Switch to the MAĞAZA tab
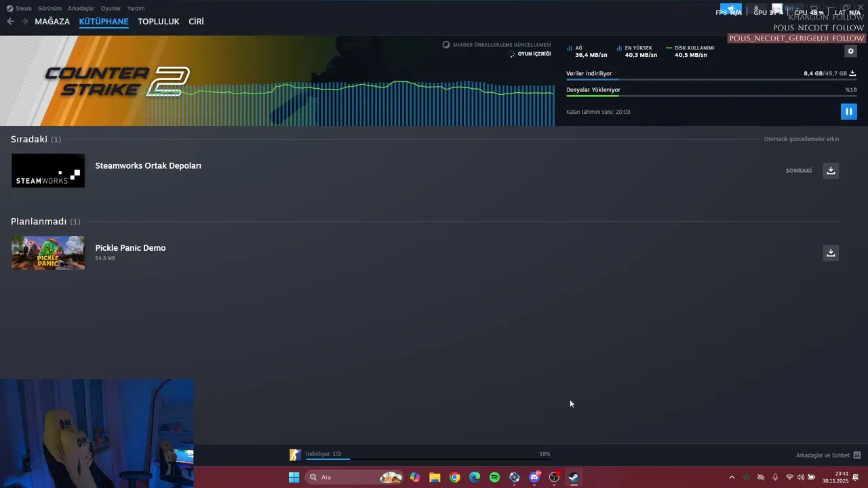Image resolution: width=868 pixels, height=488 pixels. (x=52, y=22)
